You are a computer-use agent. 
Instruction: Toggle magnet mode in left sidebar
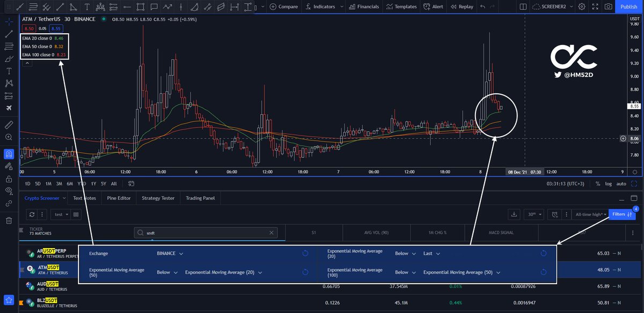[x=9, y=154]
